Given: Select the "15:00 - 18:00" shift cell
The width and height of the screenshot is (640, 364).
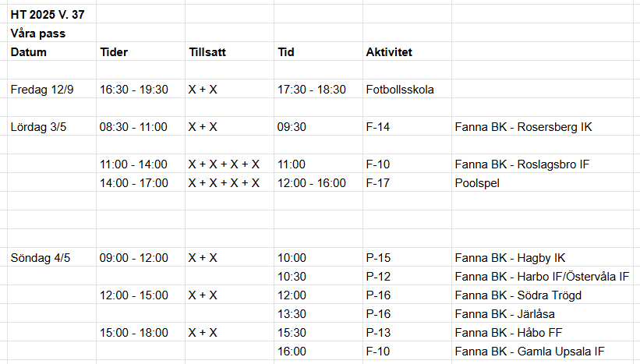Looking at the screenshot, I should coord(134,333).
